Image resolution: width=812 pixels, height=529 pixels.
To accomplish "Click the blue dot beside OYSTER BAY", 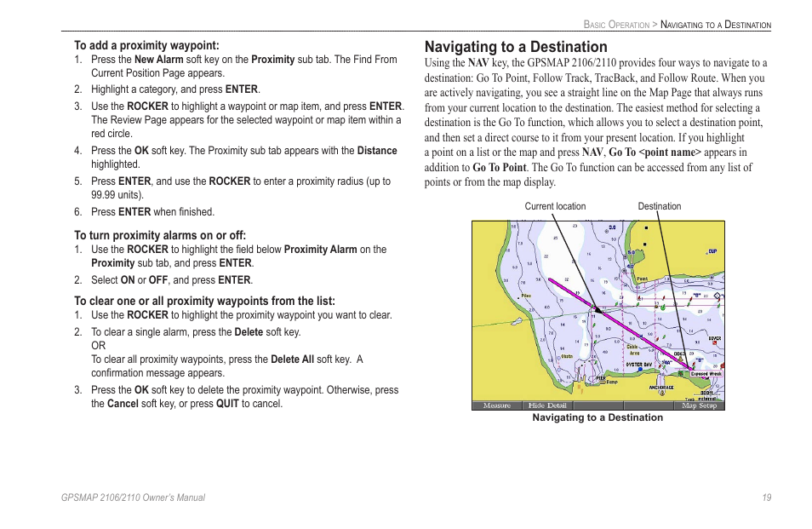I will pos(640,370).
